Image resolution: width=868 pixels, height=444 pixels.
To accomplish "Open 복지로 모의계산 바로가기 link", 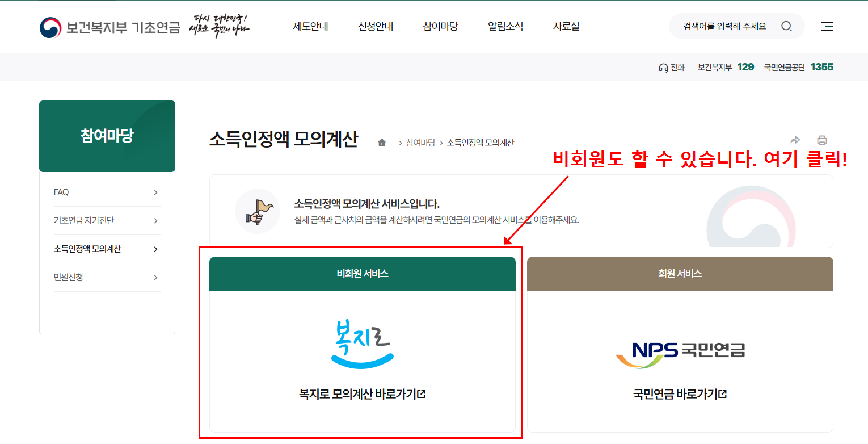I will (x=363, y=393).
